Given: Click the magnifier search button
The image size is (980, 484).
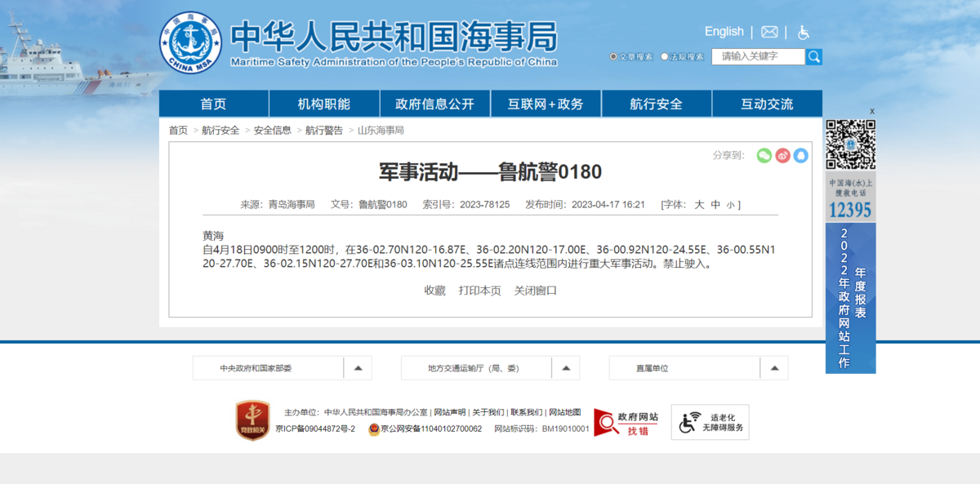Looking at the screenshot, I should coord(813,56).
